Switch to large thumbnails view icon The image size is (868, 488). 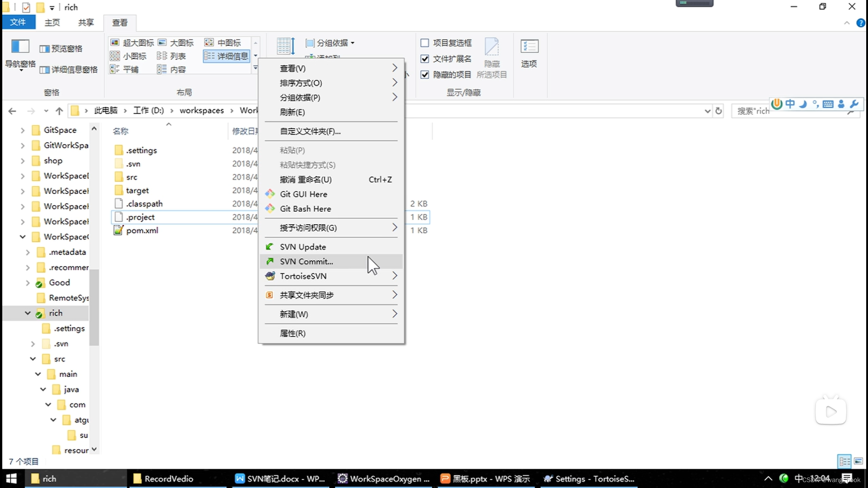point(858,461)
